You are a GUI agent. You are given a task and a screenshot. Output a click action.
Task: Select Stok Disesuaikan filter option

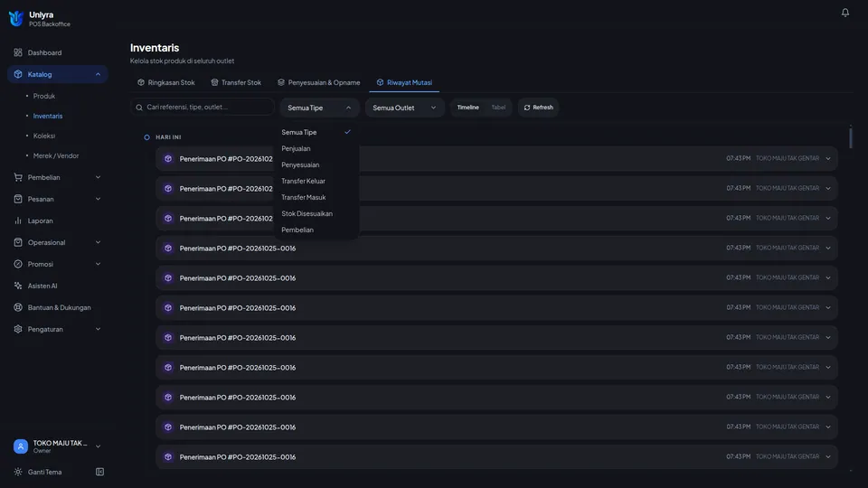[x=316, y=213]
